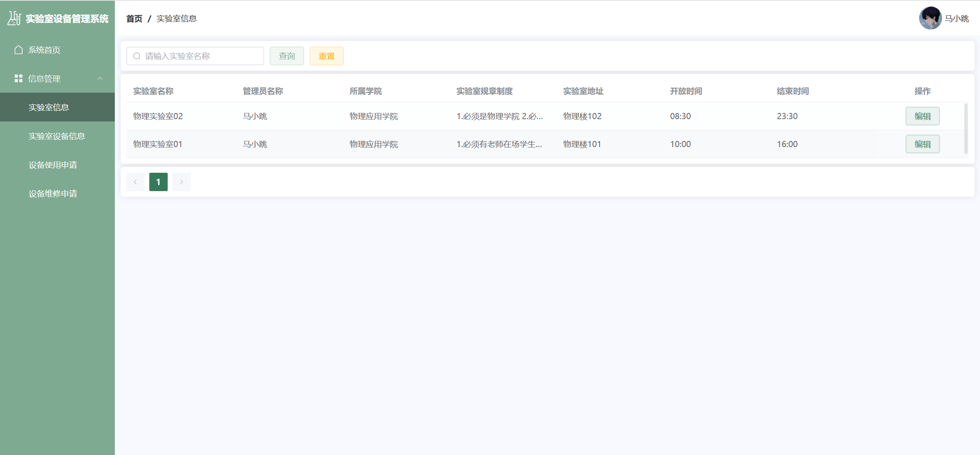Click the lab flask logo icon
The width and height of the screenshot is (980, 455).
[x=14, y=18]
